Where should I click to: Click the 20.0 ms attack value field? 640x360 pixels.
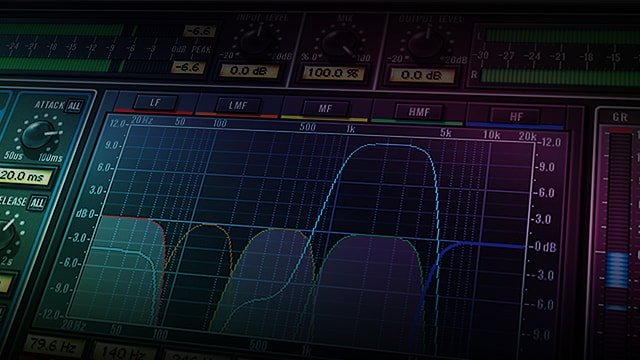pos(25,176)
